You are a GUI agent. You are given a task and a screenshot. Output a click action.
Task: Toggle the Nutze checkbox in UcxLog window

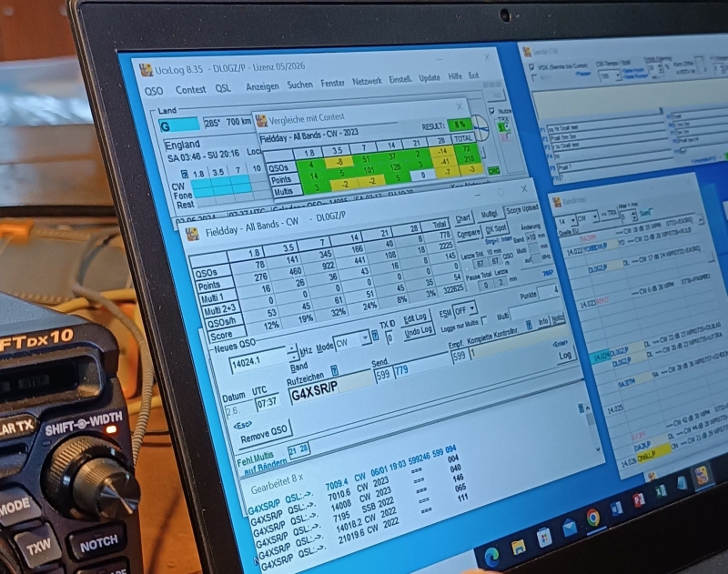[492, 111]
